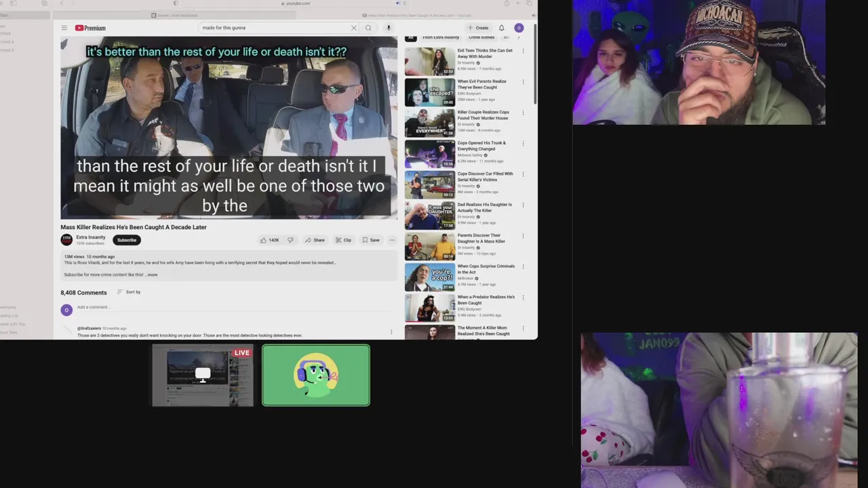Click the Subscribe button
The image size is (868, 488).
point(127,240)
